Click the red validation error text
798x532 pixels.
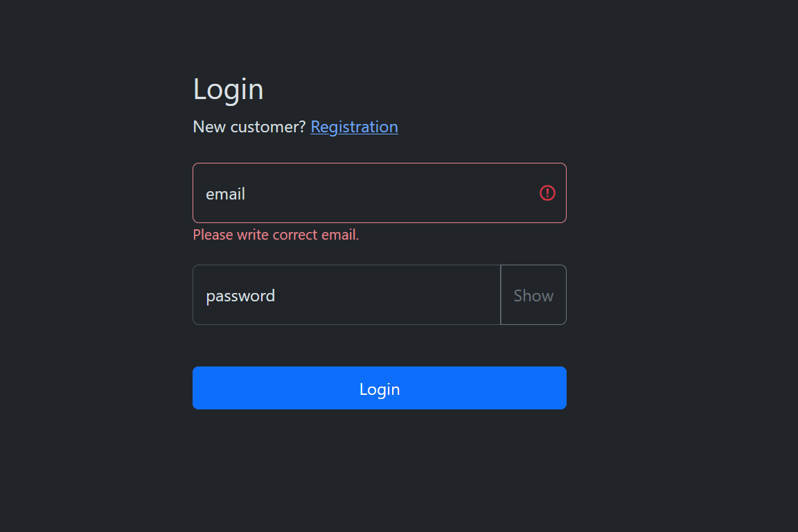click(276, 235)
